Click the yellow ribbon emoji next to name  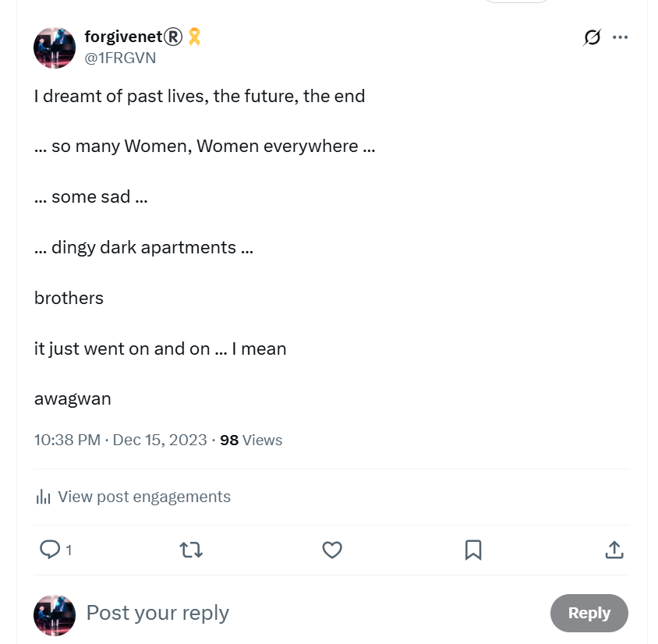pyautogui.click(x=194, y=37)
